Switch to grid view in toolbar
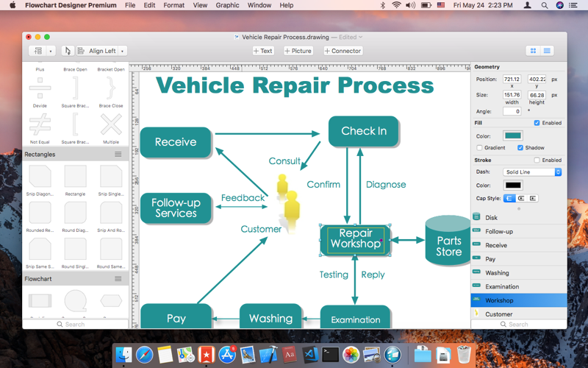The width and height of the screenshot is (588, 368). (x=534, y=51)
